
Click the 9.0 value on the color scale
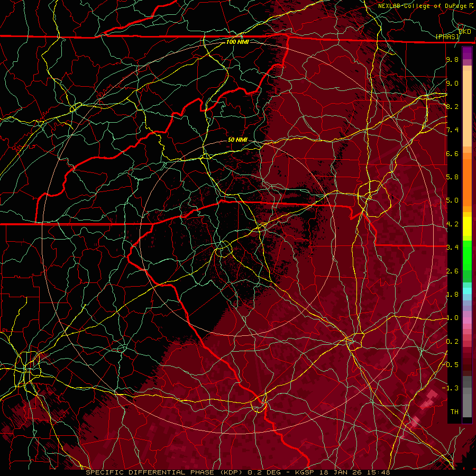coord(452,83)
